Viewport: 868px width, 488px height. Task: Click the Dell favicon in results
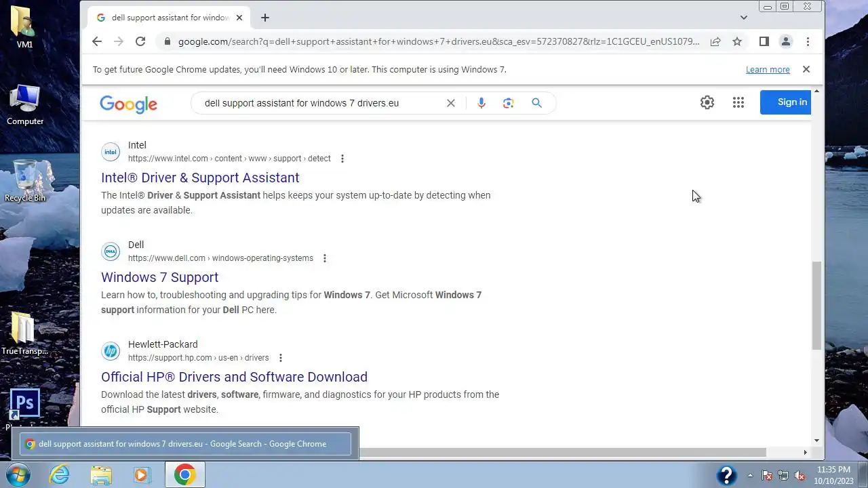tap(111, 251)
